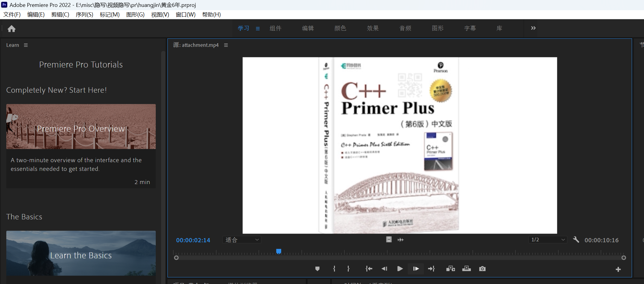Screen dimensions: 644x284
Task: Open the 窗口(W) menu
Action: pos(185,15)
